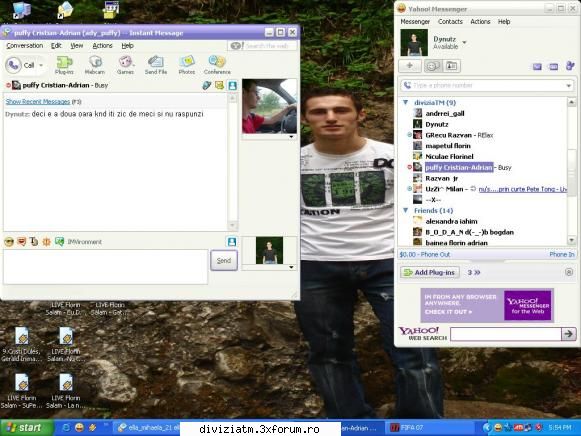Switch to the contact list smiley view
This screenshot has width=581, height=436.
point(432,66)
